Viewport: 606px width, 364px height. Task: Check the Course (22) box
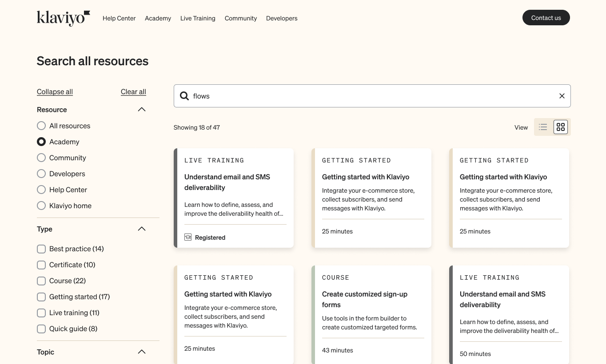41,281
